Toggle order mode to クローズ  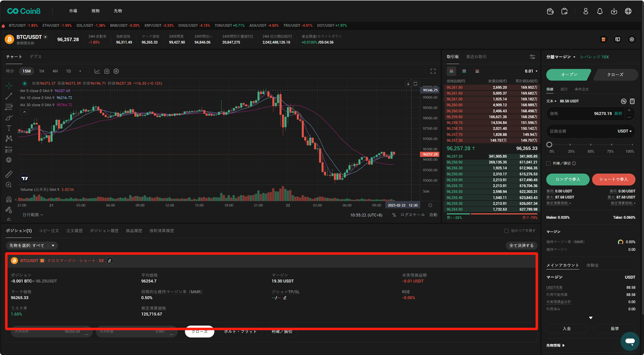click(x=614, y=74)
